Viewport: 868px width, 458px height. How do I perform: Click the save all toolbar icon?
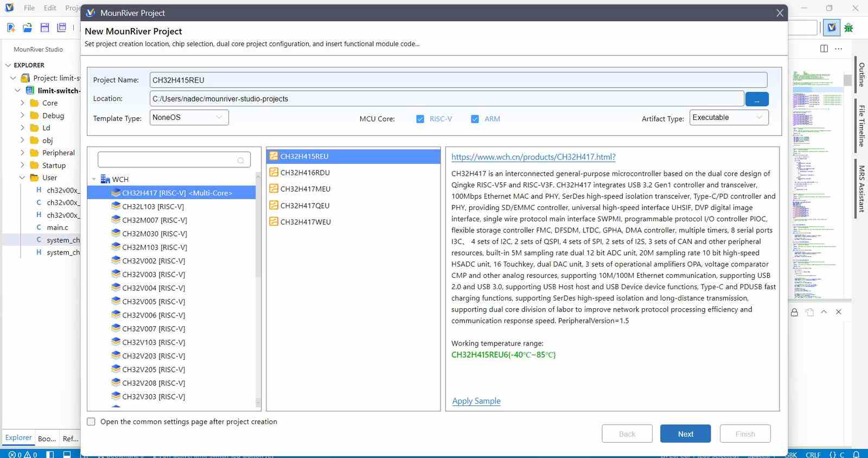[61, 27]
